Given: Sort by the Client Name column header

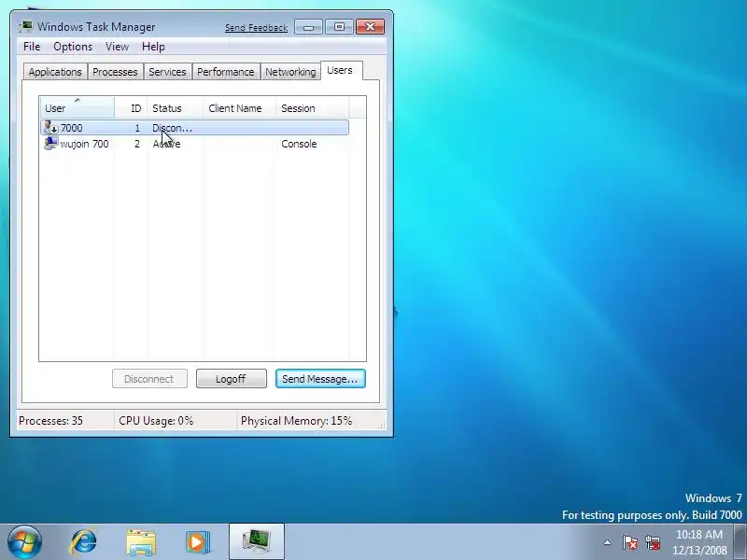Looking at the screenshot, I should pos(240,108).
